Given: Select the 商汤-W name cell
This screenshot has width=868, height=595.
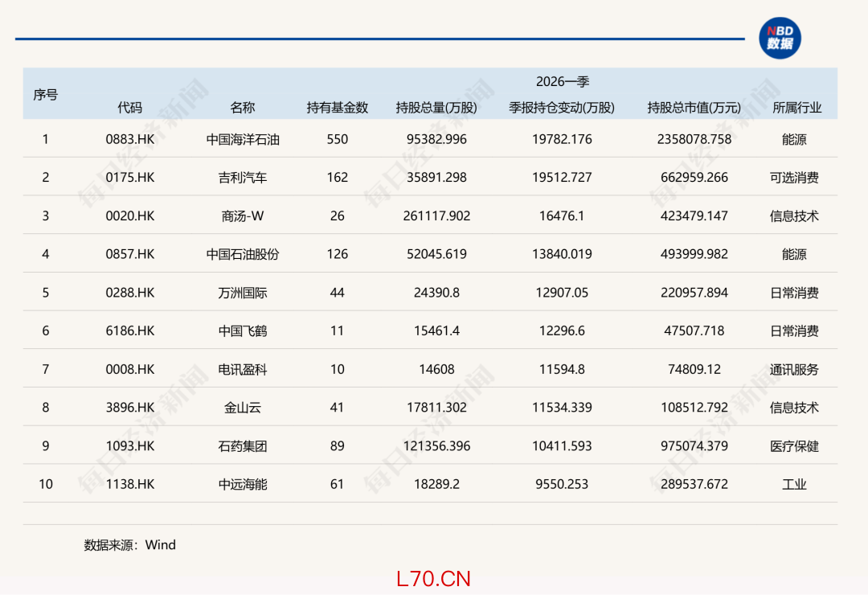Looking at the screenshot, I should tap(243, 216).
